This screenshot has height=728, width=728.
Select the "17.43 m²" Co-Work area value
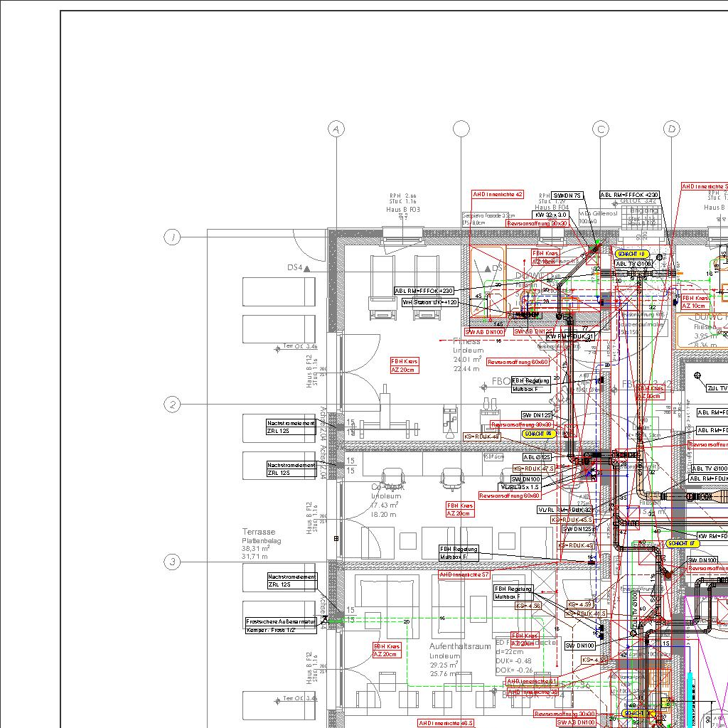pos(385,505)
